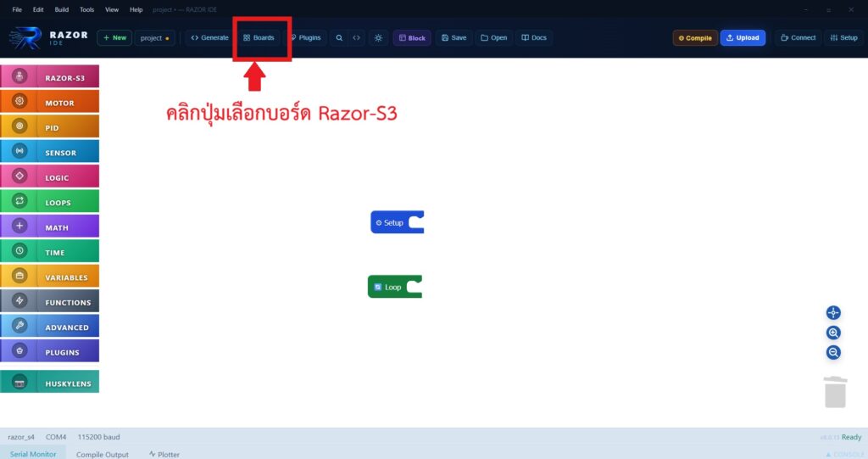Click the code view angle-brackets icon
Viewport: 868px width, 459px height.
point(357,37)
